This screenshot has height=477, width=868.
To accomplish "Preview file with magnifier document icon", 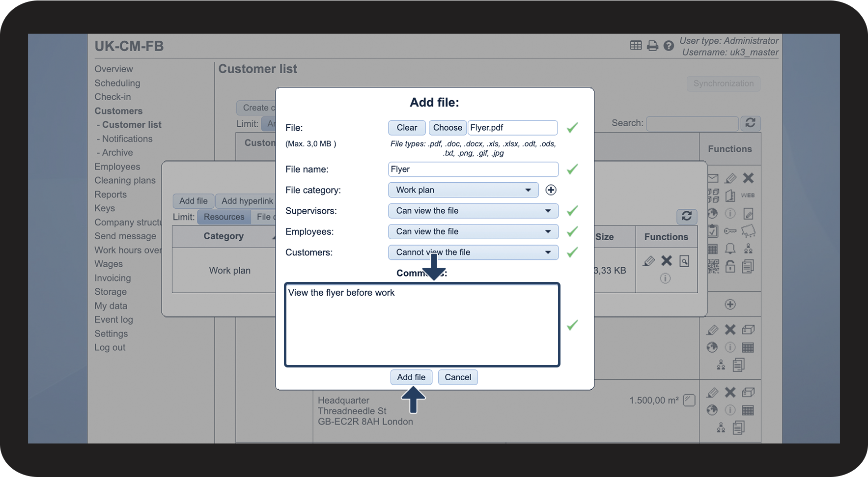I will pos(684,261).
